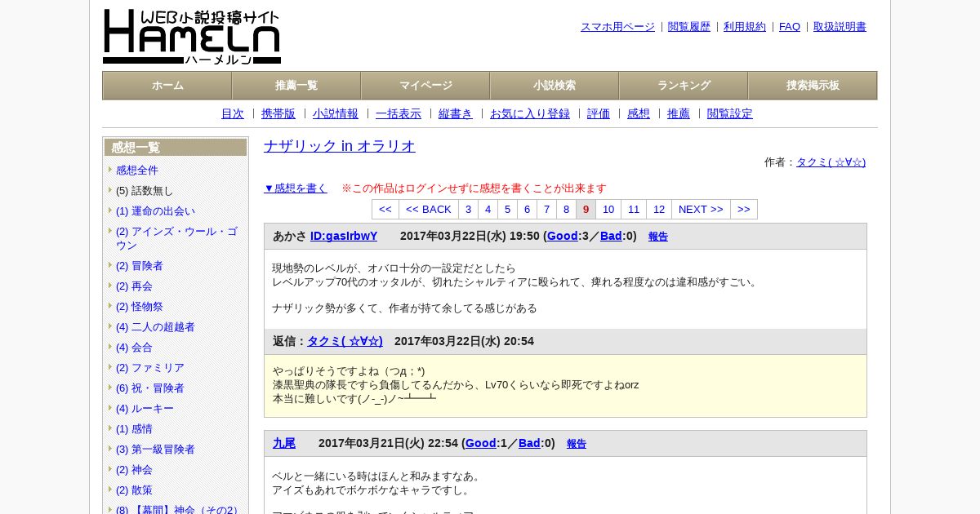Select (2) ファミリア in sidebar
The width and height of the screenshot is (980, 514).
click(x=150, y=368)
